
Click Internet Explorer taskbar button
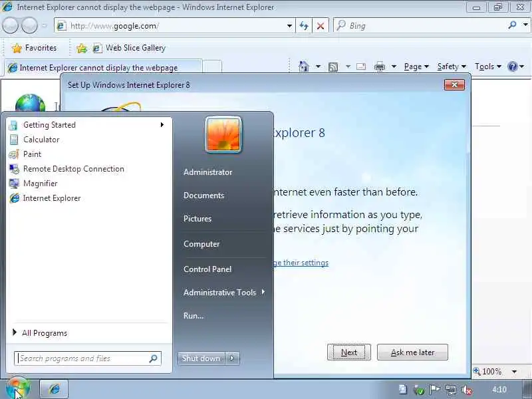[55, 389]
